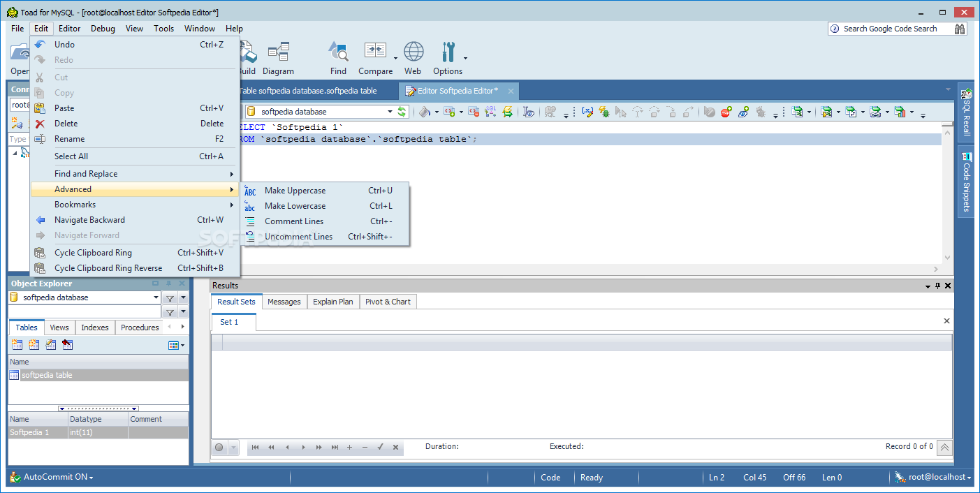
Task: Click Navigate Backward entry
Action: coord(135,220)
